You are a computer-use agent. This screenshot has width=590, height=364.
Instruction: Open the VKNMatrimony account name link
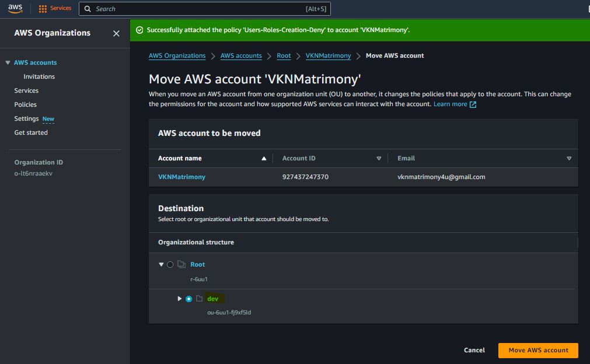point(181,177)
